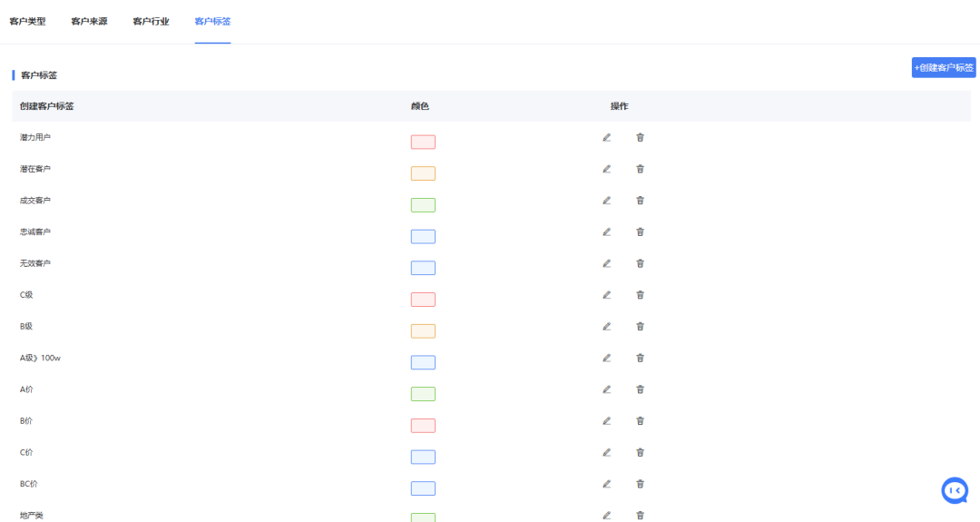
Task: Edit the 潜力用户 tag
Action: [606, 137]
